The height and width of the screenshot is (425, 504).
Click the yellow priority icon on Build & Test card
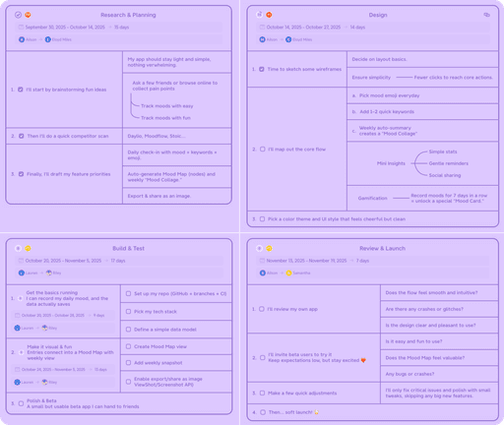(x=29, y=248)
